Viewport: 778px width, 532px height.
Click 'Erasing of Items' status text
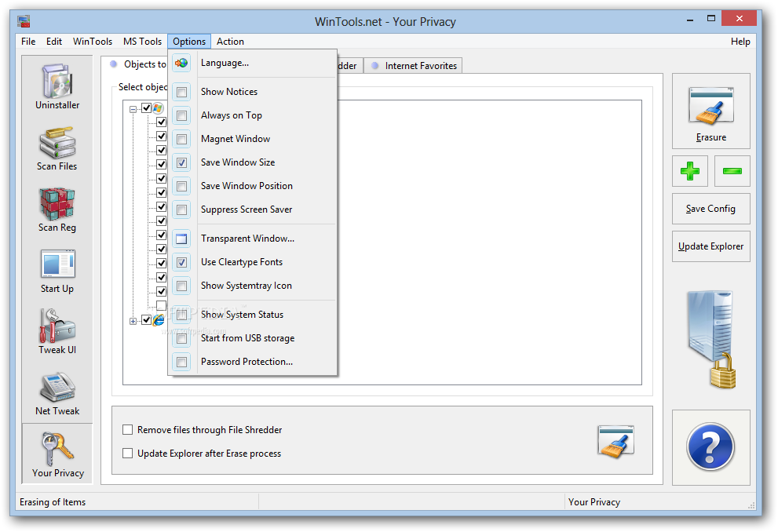pos(53,501)
